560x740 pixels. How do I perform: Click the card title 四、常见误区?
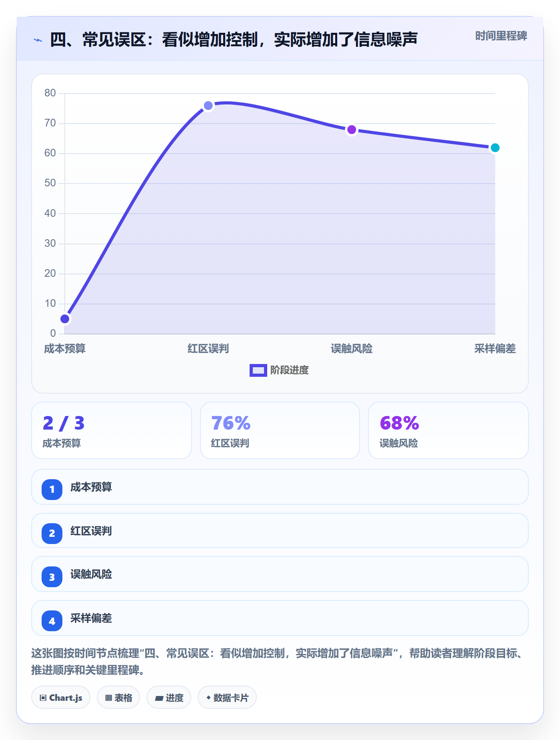[x=234, y=40]
